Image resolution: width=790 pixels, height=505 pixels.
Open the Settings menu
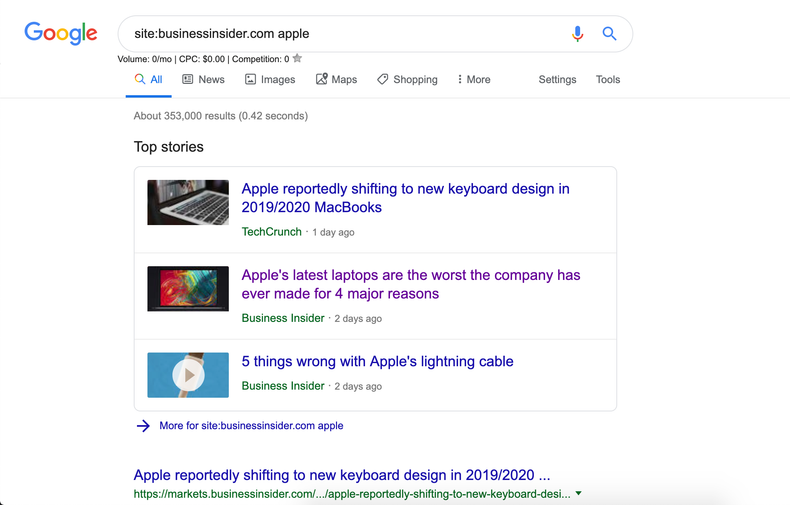(x=557, y=80)
